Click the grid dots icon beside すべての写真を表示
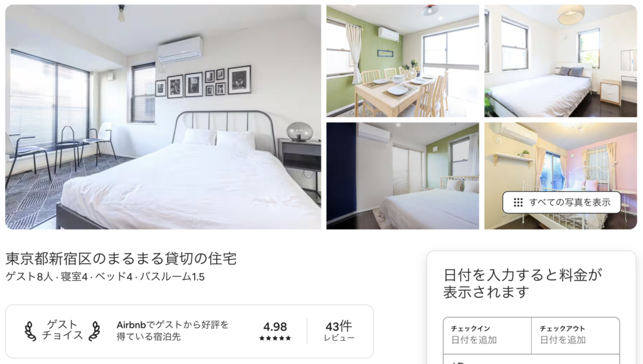 tap(518, 203)
